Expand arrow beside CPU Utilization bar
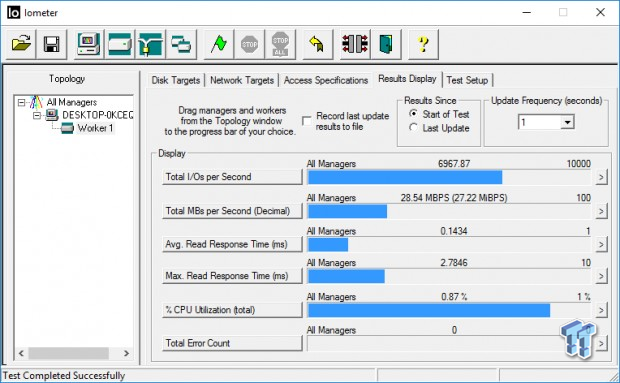This screenshot has width=620, height=383. [x=601, y=310]
